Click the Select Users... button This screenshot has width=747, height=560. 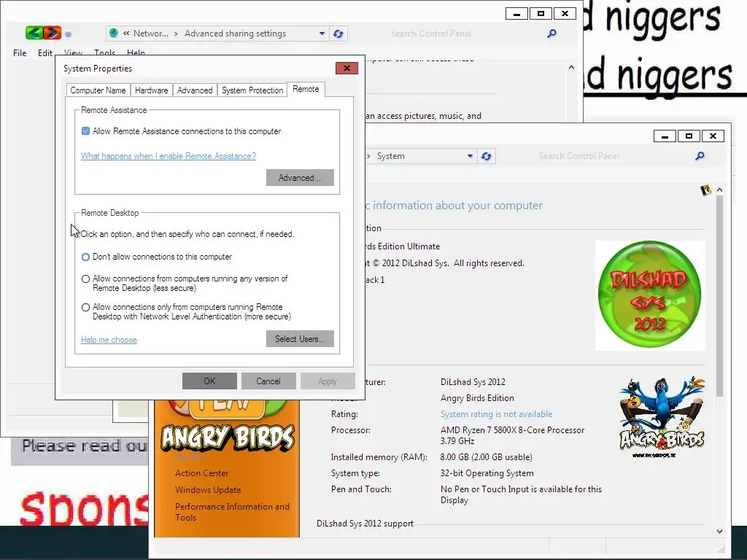[300, 338]
